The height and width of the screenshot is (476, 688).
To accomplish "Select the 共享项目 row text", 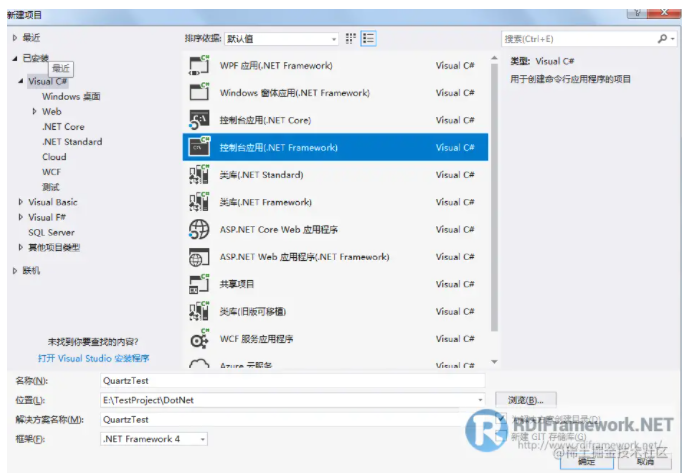I will [236, 284].
